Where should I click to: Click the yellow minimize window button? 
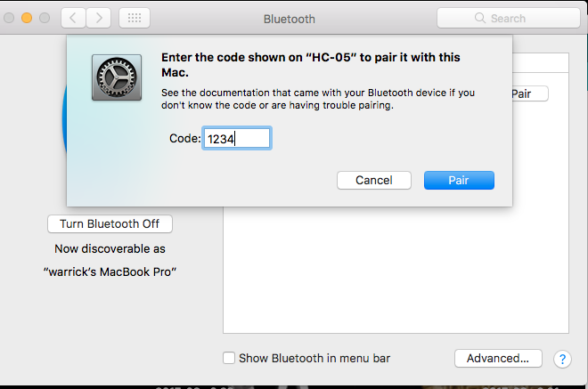click(x=27, y=18)
